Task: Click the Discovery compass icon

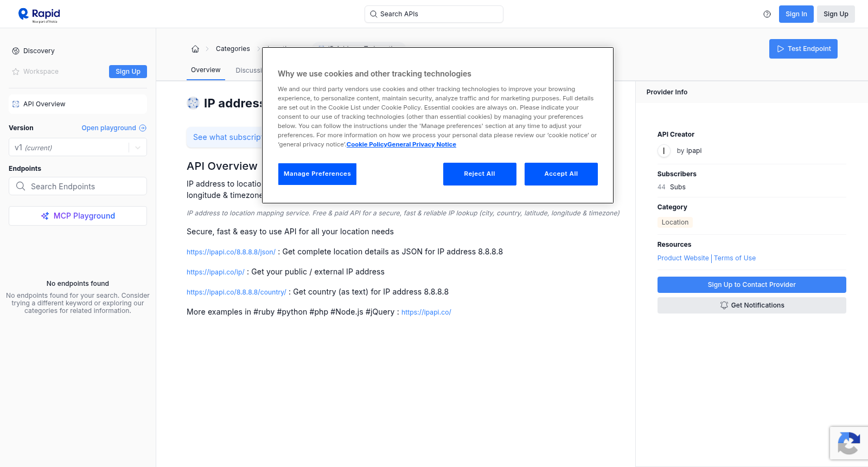Action: 16,51
